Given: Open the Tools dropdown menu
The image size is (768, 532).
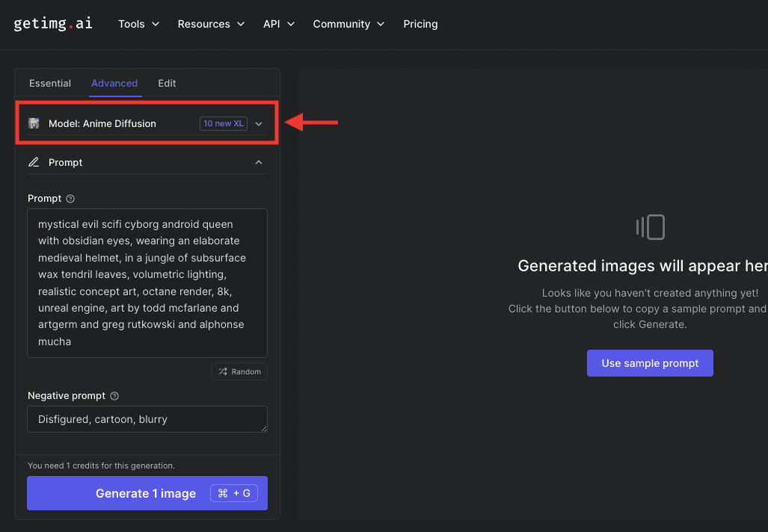Looking at the screenshot, I should (x=138, y=24).
